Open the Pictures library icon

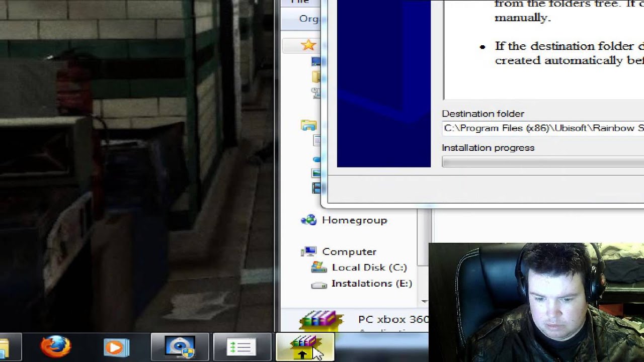pyautogui.click(x=316, y=173)
